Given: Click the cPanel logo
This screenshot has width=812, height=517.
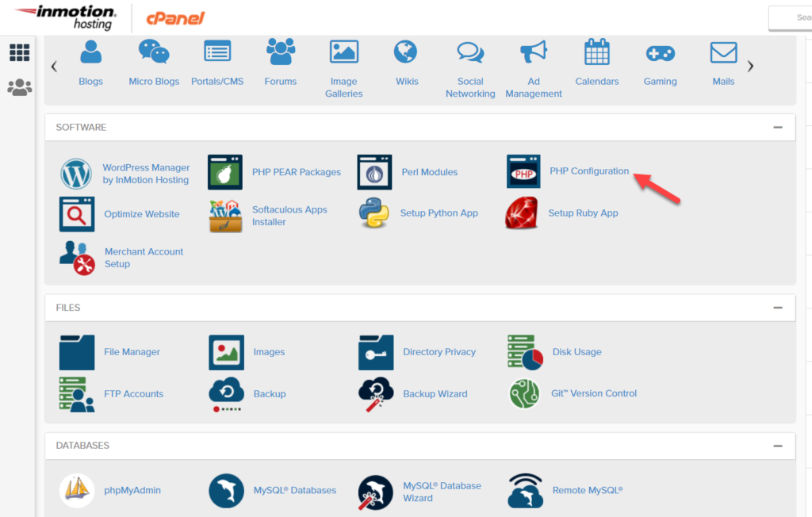Looking at the screenshot, I should coord(175,19).
